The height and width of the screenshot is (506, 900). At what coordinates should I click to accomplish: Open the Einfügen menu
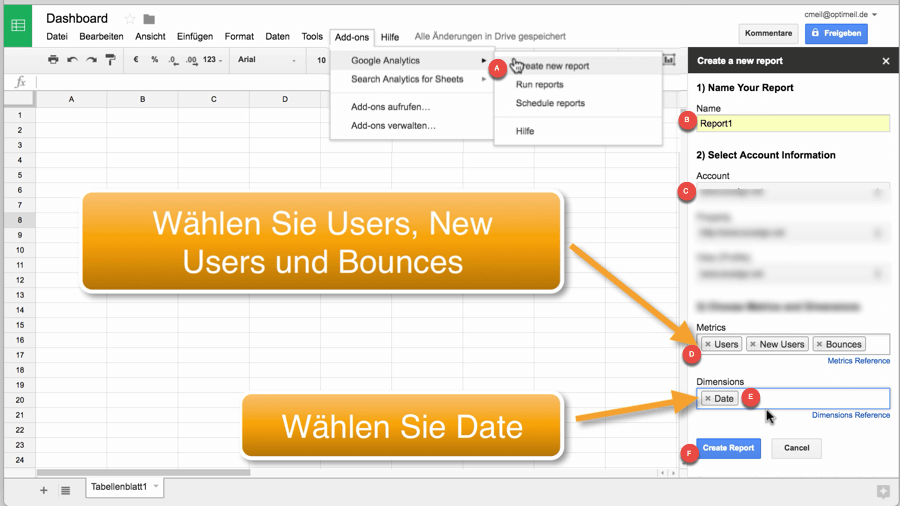(x=194, y=37)
